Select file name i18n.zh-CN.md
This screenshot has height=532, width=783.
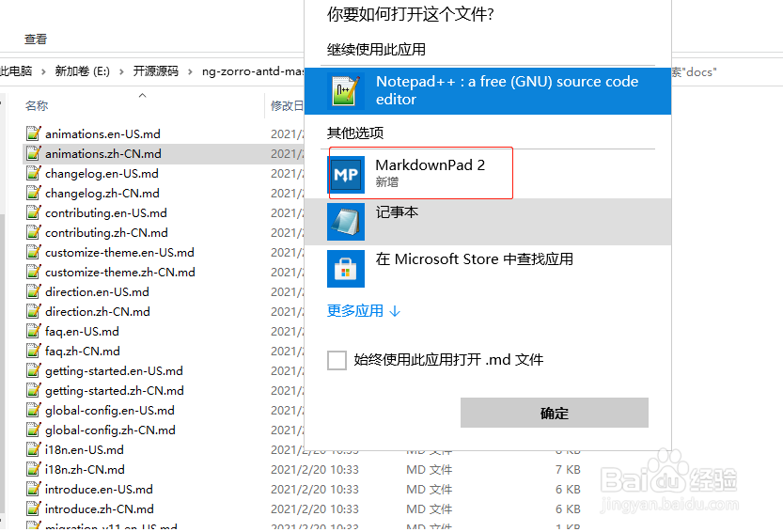85,470
